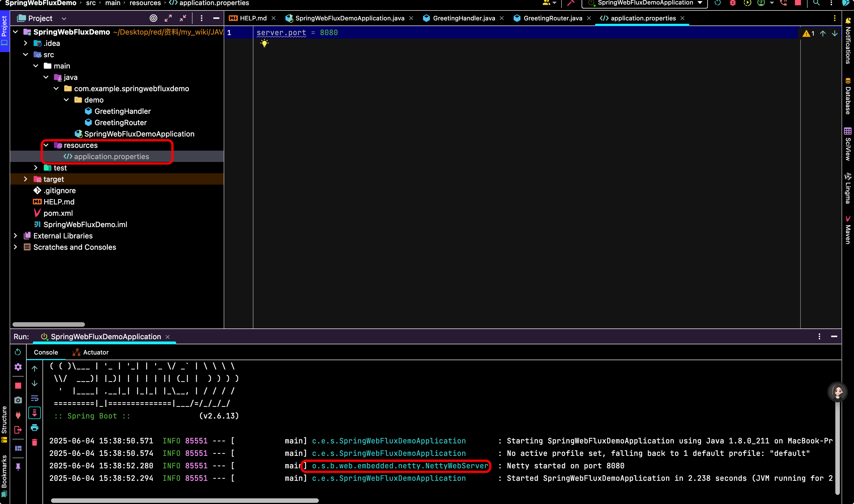Hide the Project panel with minus icon
Image resolution: width=854 pixels, height=504 pixels.
tap(216, 18)
